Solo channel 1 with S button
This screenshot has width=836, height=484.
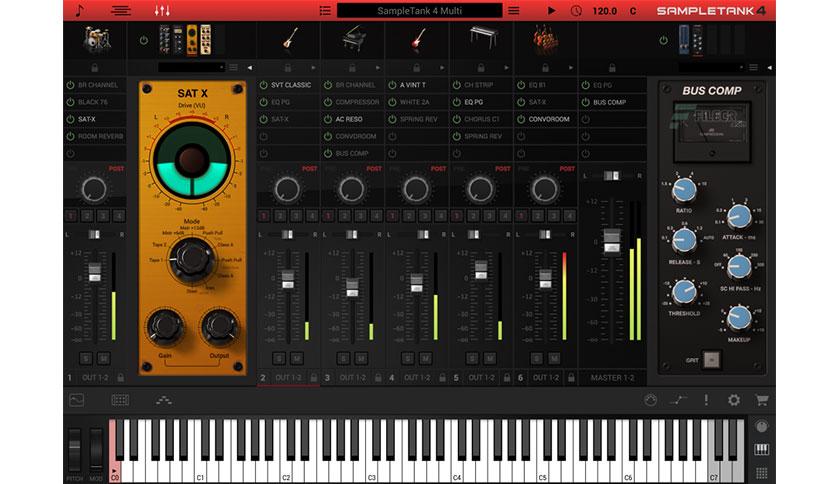(x=86, y=358)
